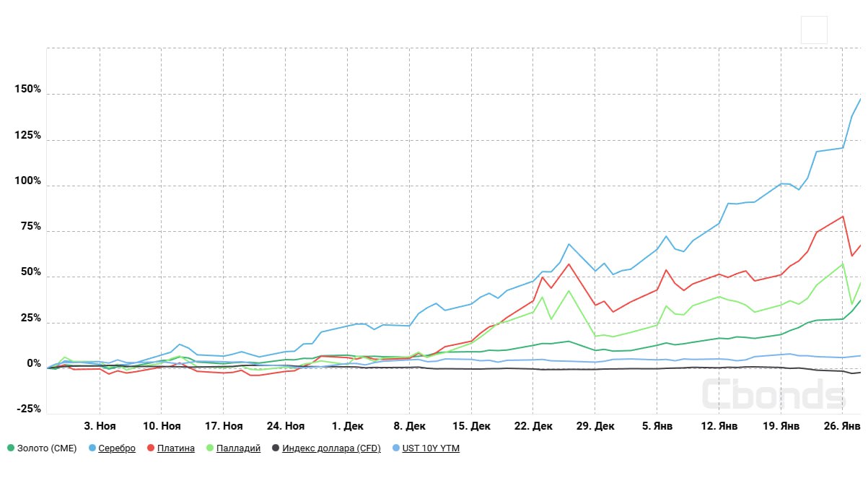Click the '3. Ноя' date axis label

(100, 427)
